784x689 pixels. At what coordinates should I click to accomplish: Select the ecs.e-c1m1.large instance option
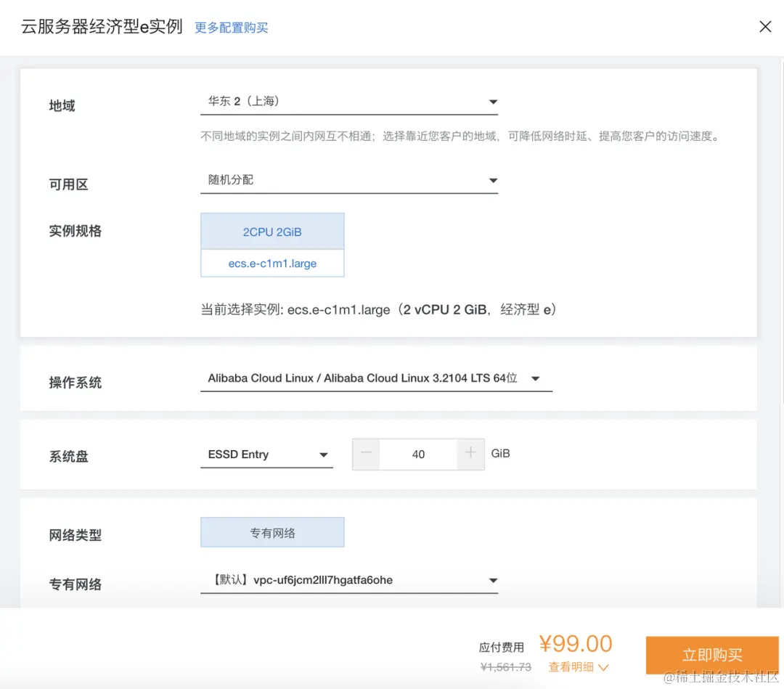[272, 264]
